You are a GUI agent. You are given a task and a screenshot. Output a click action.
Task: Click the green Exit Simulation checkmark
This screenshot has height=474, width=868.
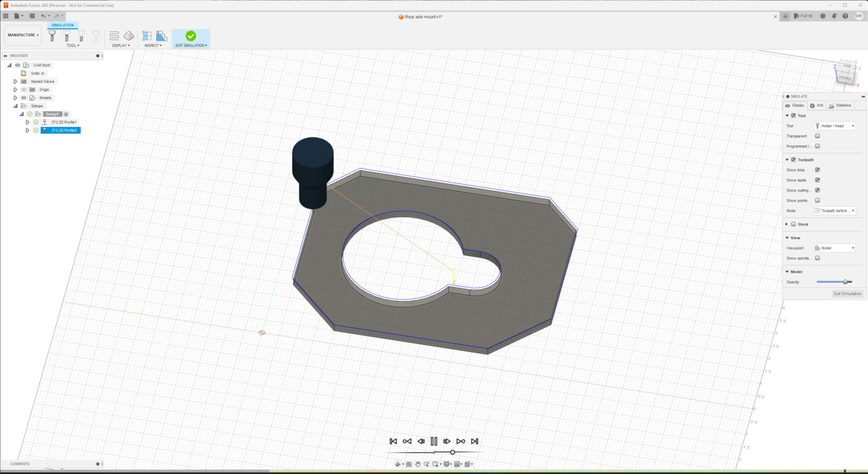pos(191,35)
